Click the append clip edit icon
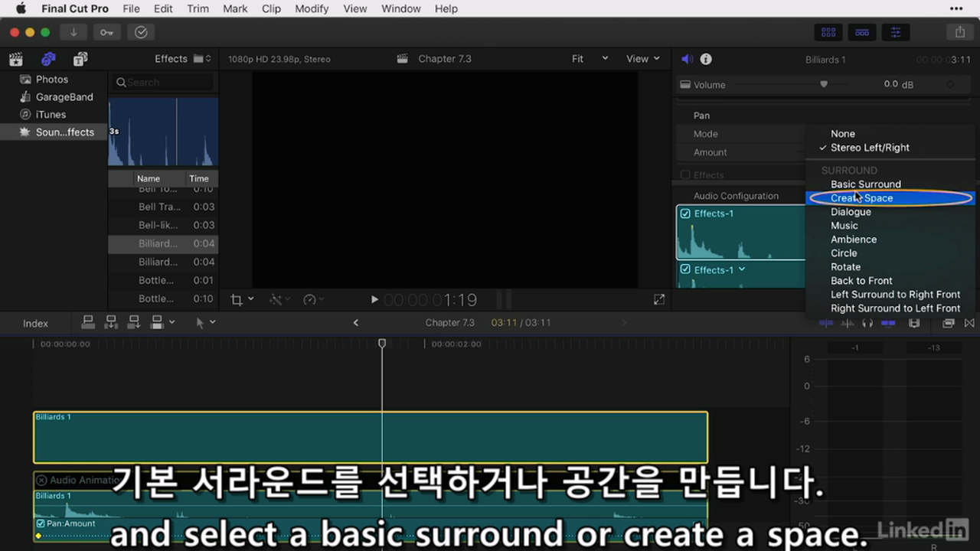 coord(134,322)
